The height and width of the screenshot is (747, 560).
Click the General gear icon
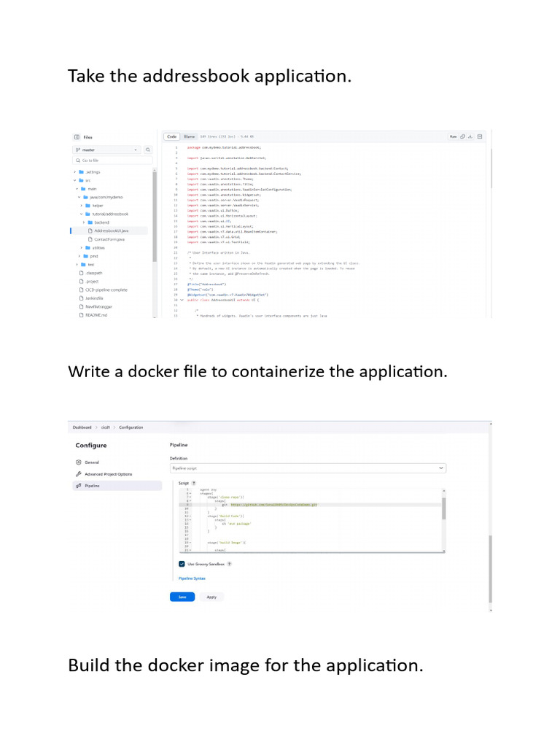[x=79, y=462]
